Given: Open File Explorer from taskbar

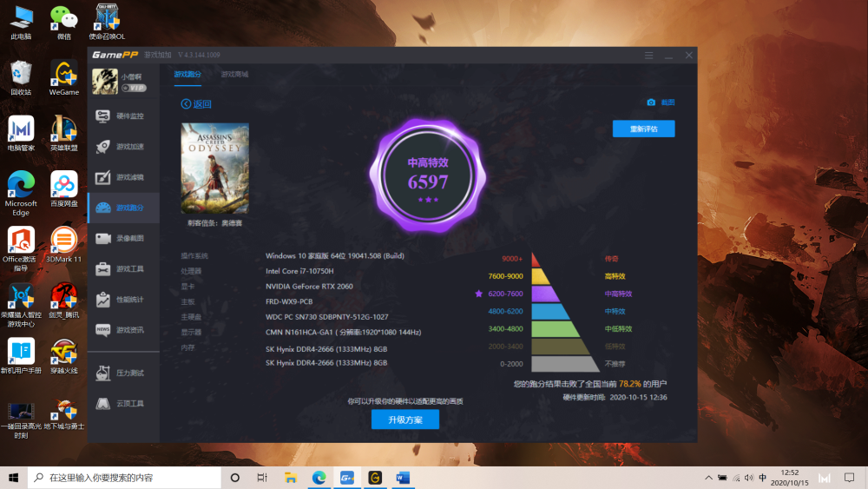Looking at the screenshot, I should coord(291,478).
